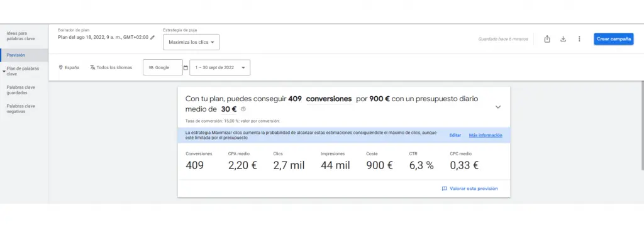Image resolution: width=644 pixels, height=237 pixels.
Task: Click the pencil icon to rename plan
Action: (x=153, y=37)
